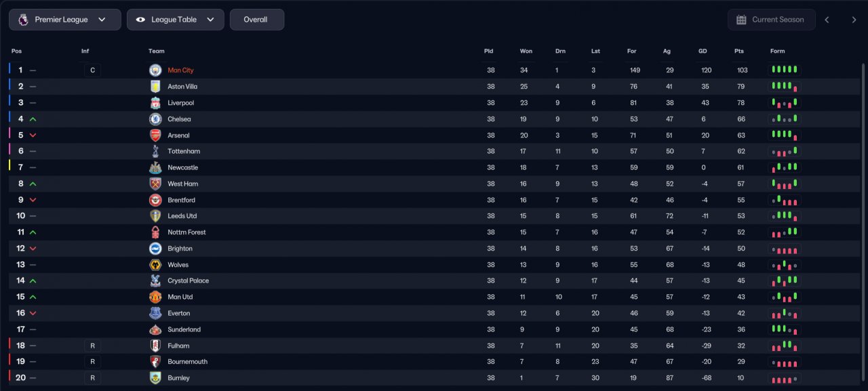Click the Aston Villa club crest
This screenshot has height=391, width=868.
155,87
